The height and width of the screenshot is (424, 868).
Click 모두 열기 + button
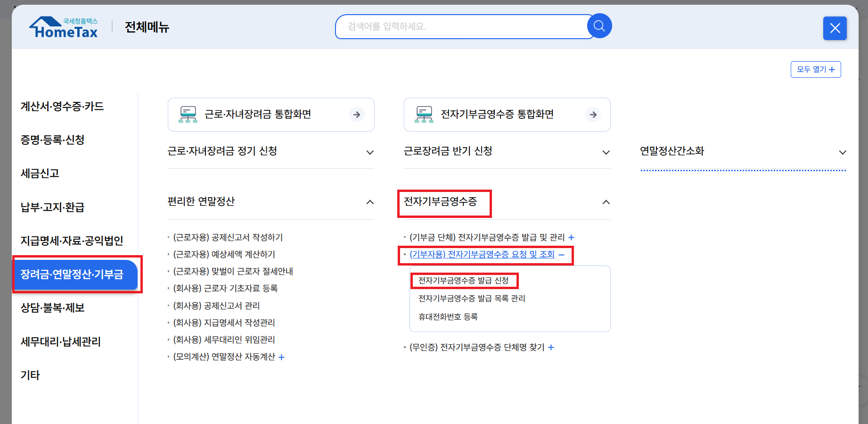pyautogui.click(x=816, y=69)
